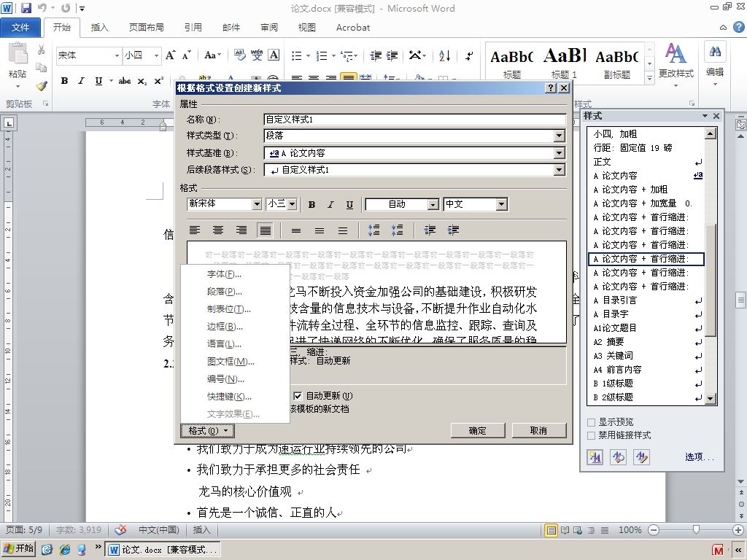747x560 pixels.
Task: Click the Word Help question mark icon
Action: coord(738,27)
